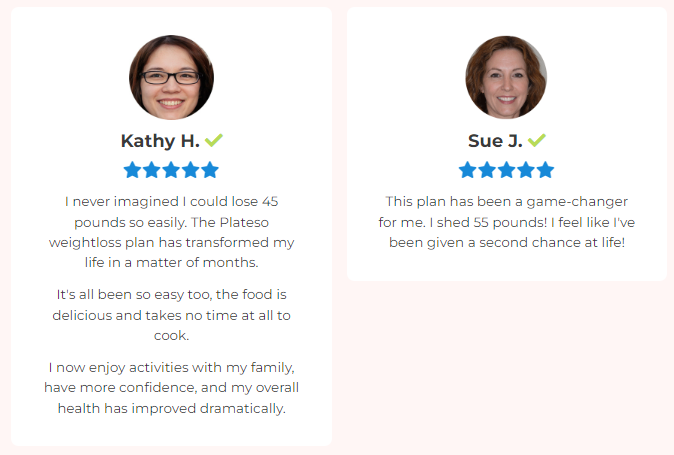674x455 pixels.
Task: Click Sue's game-changer review text
Action: coord(507,222)
